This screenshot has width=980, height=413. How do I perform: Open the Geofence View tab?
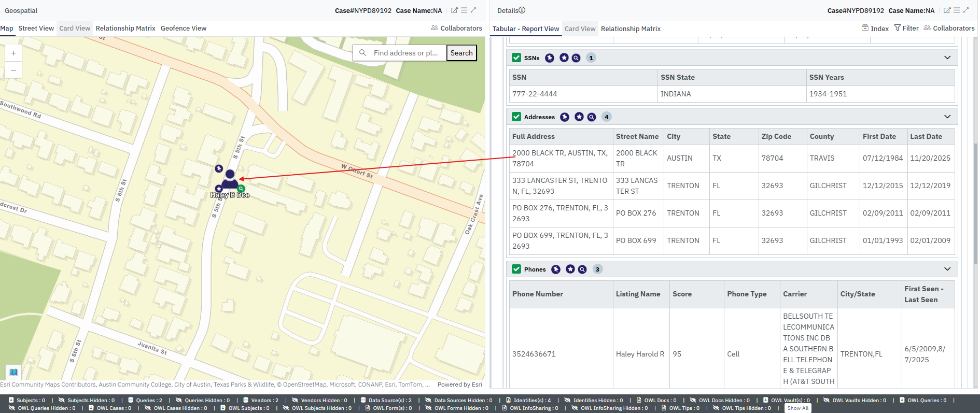(184, 29)
